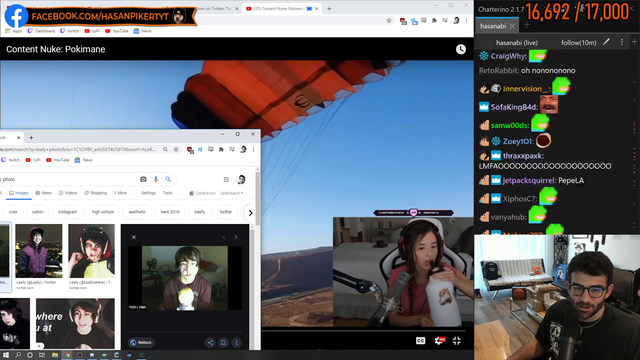The image size is (640, 360).
Task: Open the 'where u at' image result
Action: click(x=75, y=324)
